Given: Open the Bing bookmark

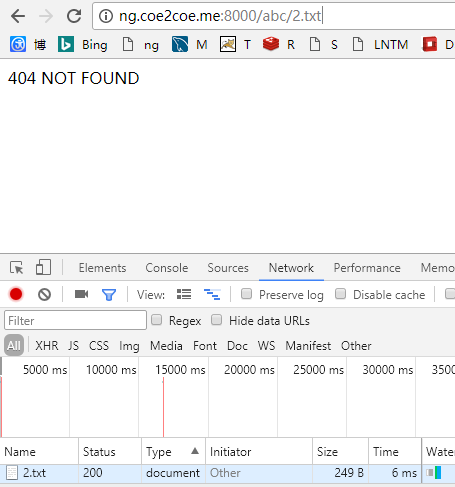Looking at the screenshot, I should click(x=83, y=45).
